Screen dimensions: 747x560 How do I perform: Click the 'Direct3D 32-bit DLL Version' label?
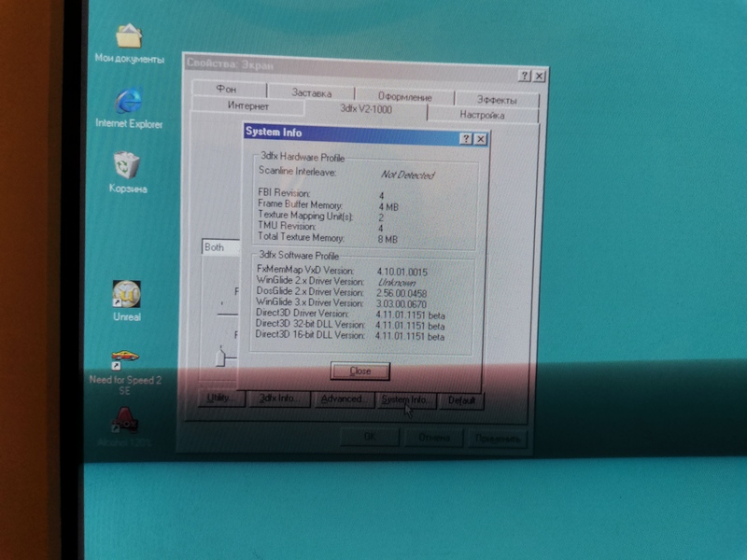(x=310, y=324)
